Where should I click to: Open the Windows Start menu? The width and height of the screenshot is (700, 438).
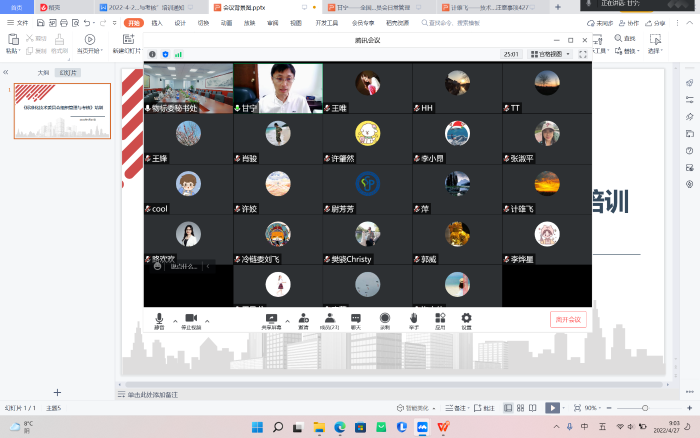256,427
